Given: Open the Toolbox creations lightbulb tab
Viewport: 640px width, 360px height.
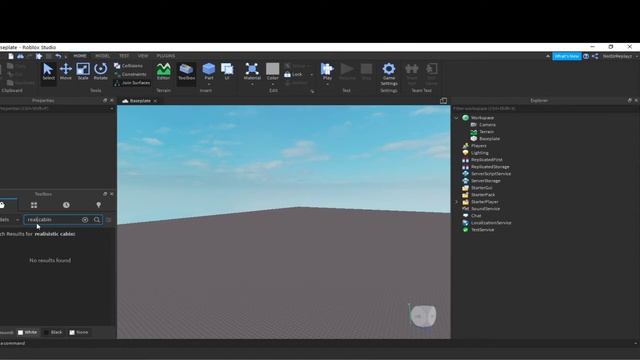Looking at the screenshot, I should [x=98, y=205].
